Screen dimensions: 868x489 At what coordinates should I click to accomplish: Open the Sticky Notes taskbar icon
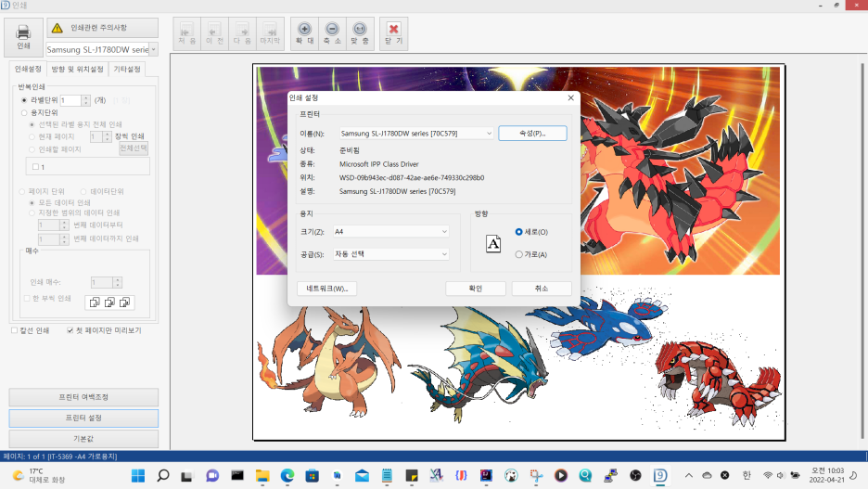click(412, 475)
